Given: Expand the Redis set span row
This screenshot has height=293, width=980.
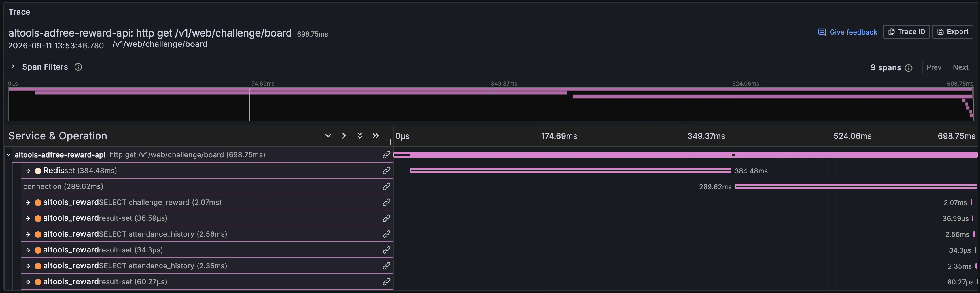Looking at the screenshot, I should 27,171.
